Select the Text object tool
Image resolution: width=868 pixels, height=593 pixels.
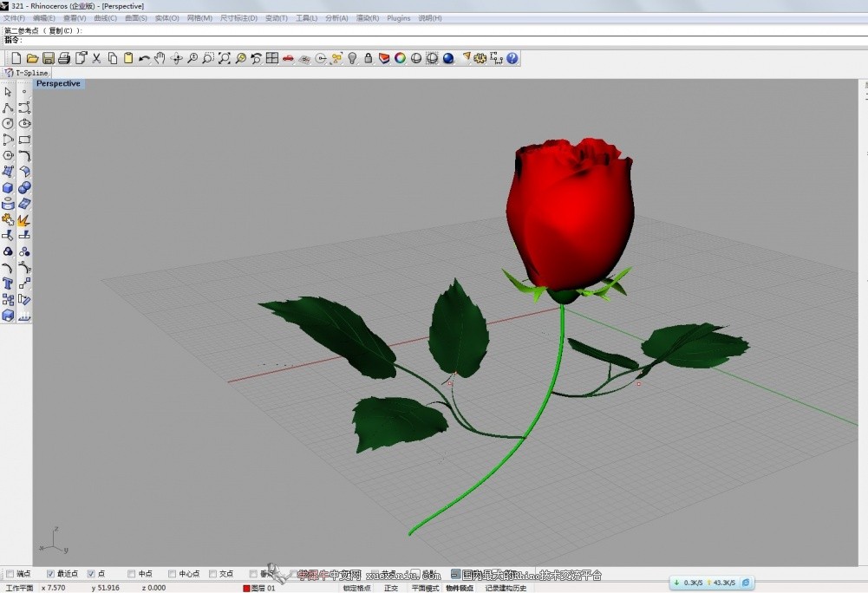point(8,284)
